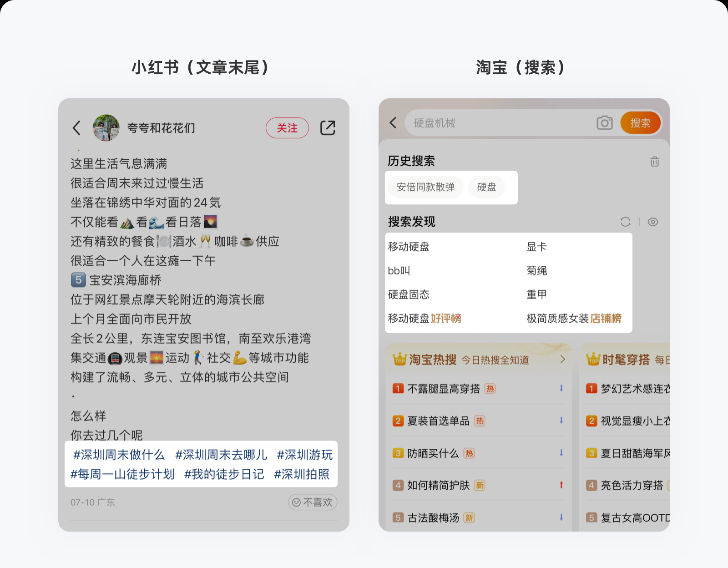Search suggestion bb叫
The width and height of the screenshot is (728, 568).
(x=399, y=271)
